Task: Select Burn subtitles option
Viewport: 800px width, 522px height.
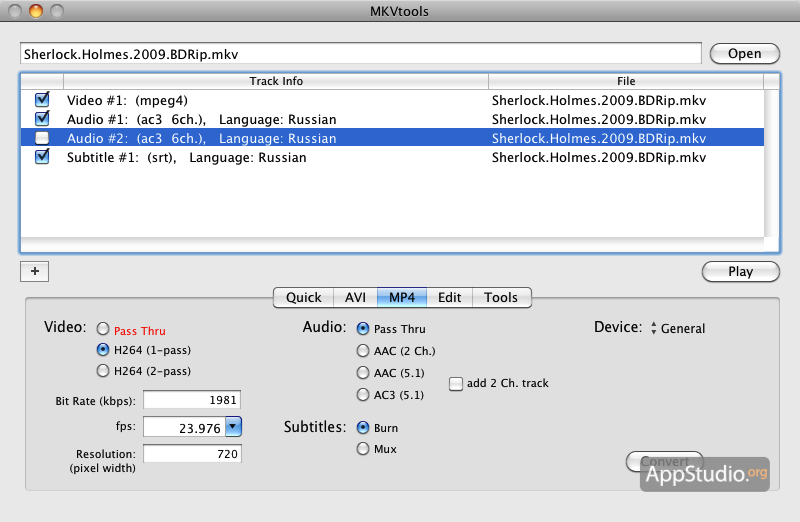Action: point(363,427)
